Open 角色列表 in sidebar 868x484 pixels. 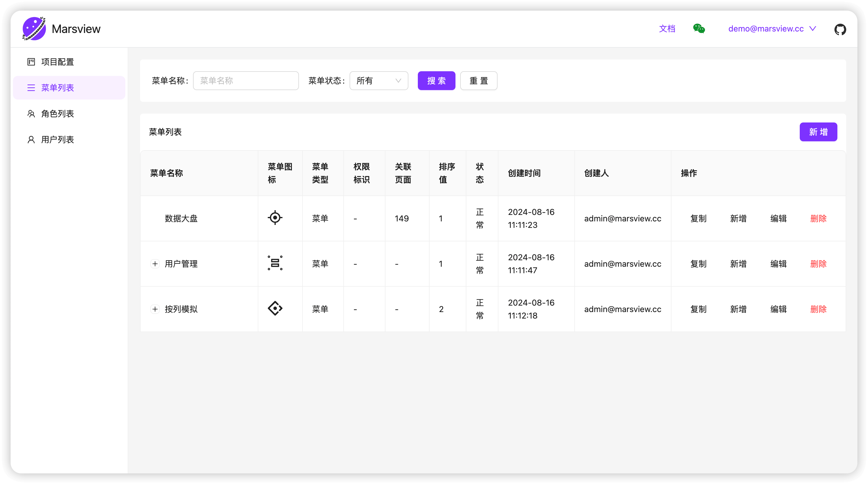[x=69, y=114]
